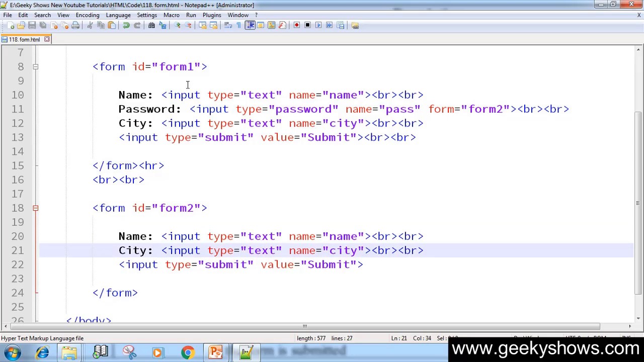Screen dimensions: 644x362
Task: Click the Zoom In toolbar icon
Action: pyautogui.click(x=177, y=25)
